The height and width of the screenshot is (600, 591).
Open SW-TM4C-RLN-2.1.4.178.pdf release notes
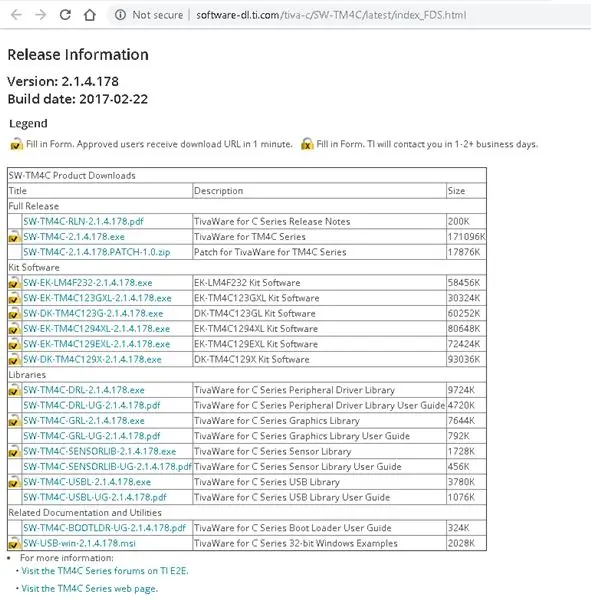[x=83, y=222]
